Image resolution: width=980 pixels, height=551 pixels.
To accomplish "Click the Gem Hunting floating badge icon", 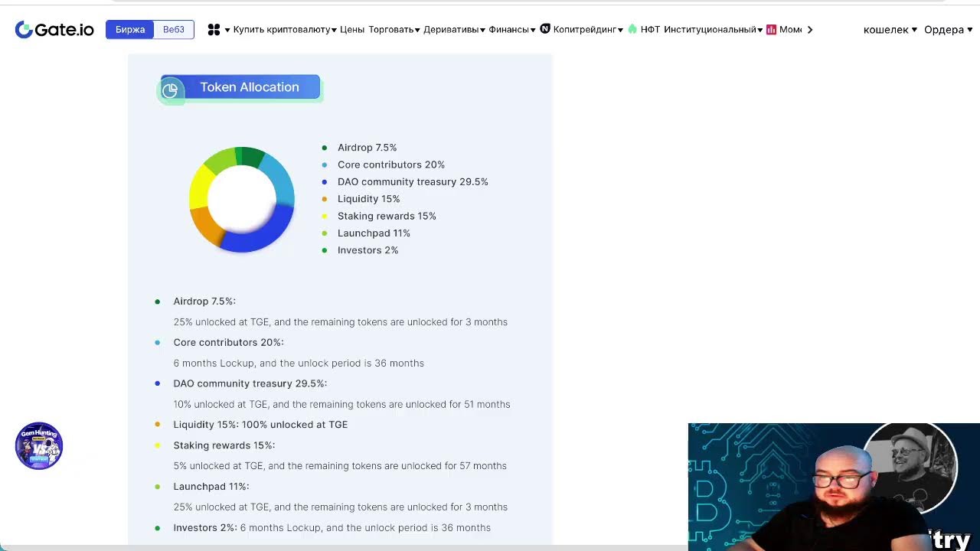I will click(39, 445).
